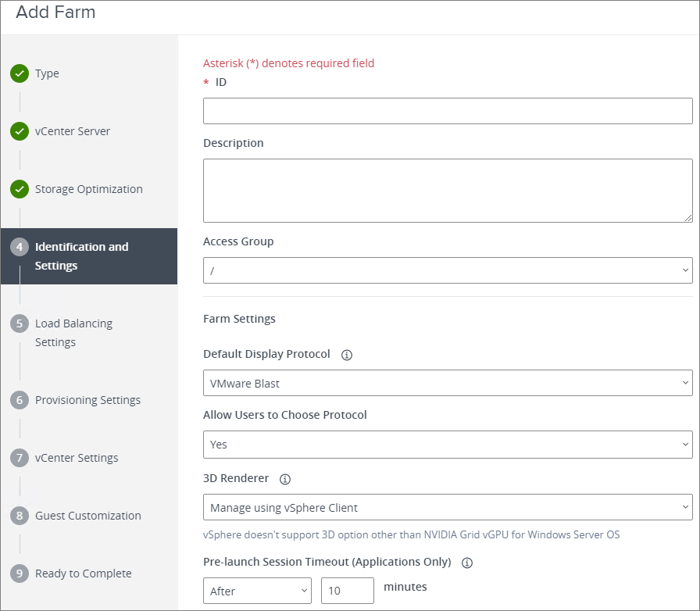Image resolution: width=700 pixels, height=611 pixels.
Task: Click the Type step green checkmark icon
Action: (x=20, y=73)
